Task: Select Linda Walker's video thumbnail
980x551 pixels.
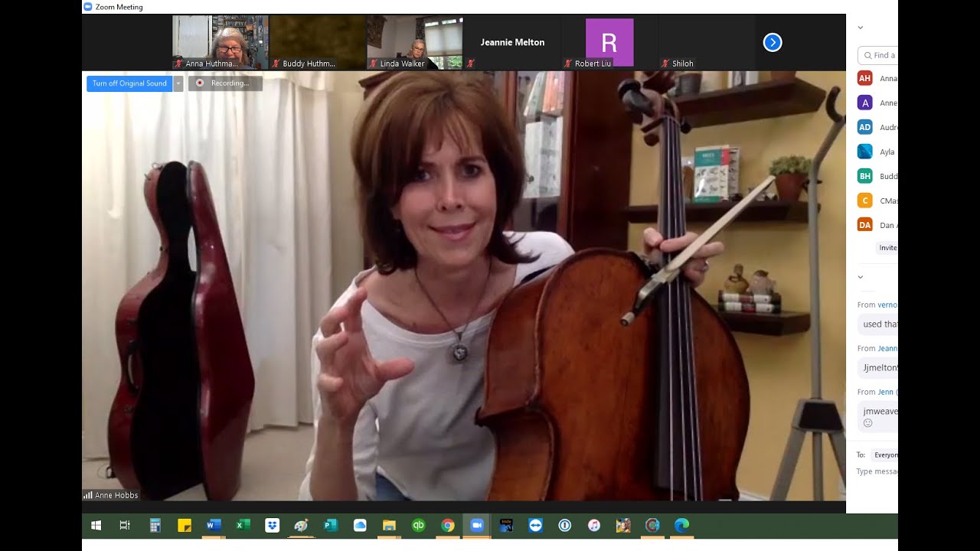Action: 414,42
